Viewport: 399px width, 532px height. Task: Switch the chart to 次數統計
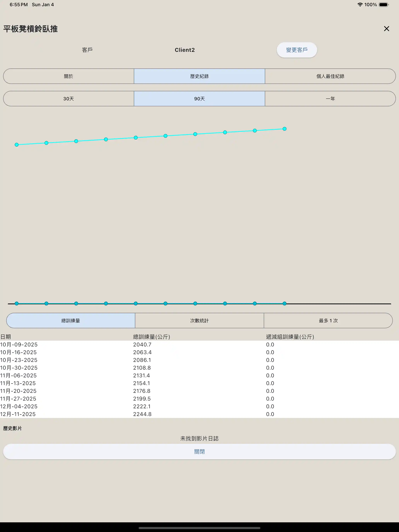[x=199, y=321]
